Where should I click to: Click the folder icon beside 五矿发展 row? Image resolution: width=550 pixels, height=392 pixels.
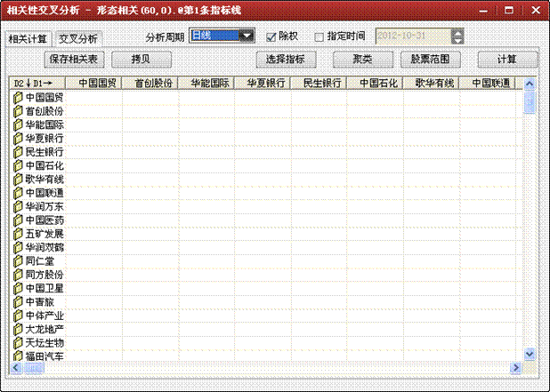click(x=18, y=234)
